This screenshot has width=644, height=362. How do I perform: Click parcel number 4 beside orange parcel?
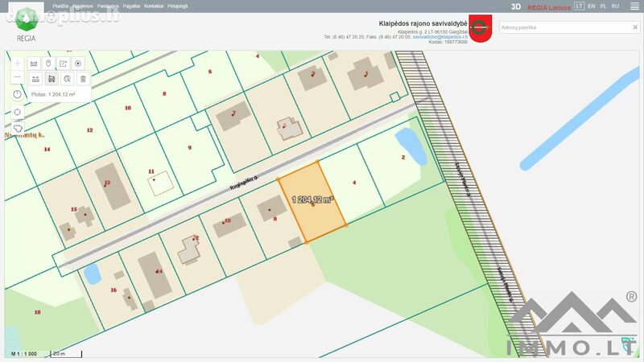pyautogui.click(x=354, y=183)
